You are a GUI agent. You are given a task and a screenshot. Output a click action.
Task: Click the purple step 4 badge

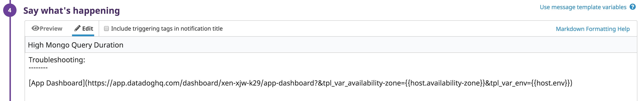10,10
